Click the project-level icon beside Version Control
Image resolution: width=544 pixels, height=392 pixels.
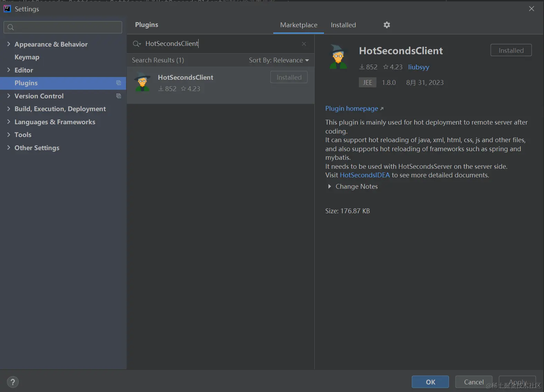tap(118, 96)
